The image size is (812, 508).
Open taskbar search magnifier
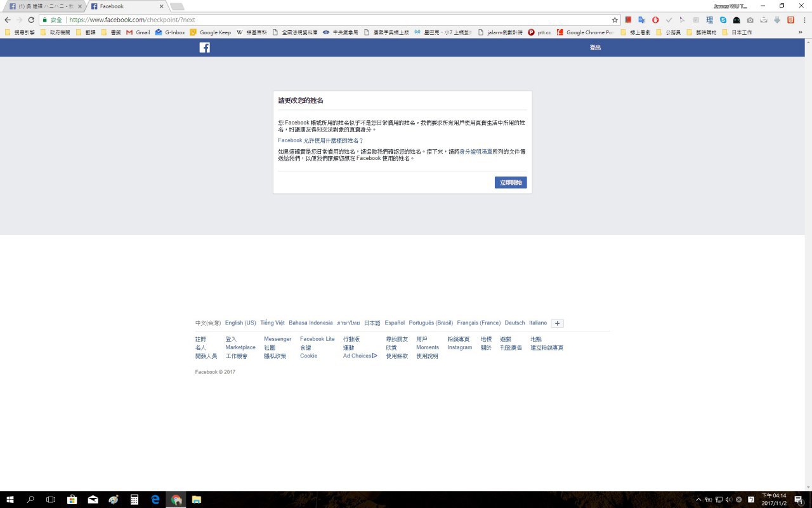(x=30, y=500)
